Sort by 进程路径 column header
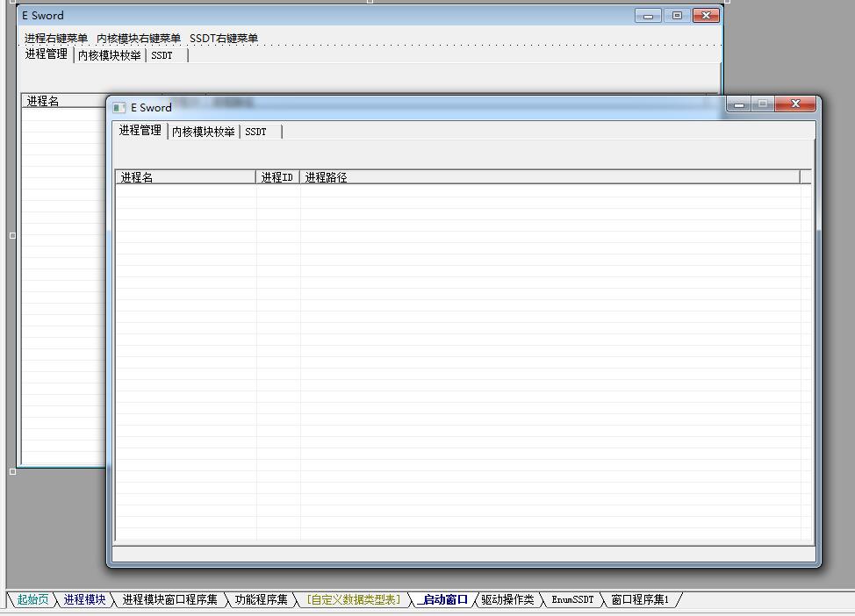Image resolution: width=855 pixels, height=616 pixels. (x=550, y=177)
